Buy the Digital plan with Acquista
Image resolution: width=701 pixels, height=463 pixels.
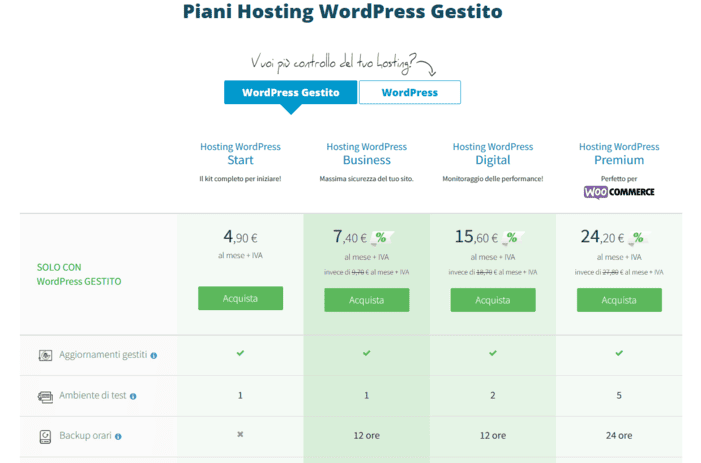[492, 300]
